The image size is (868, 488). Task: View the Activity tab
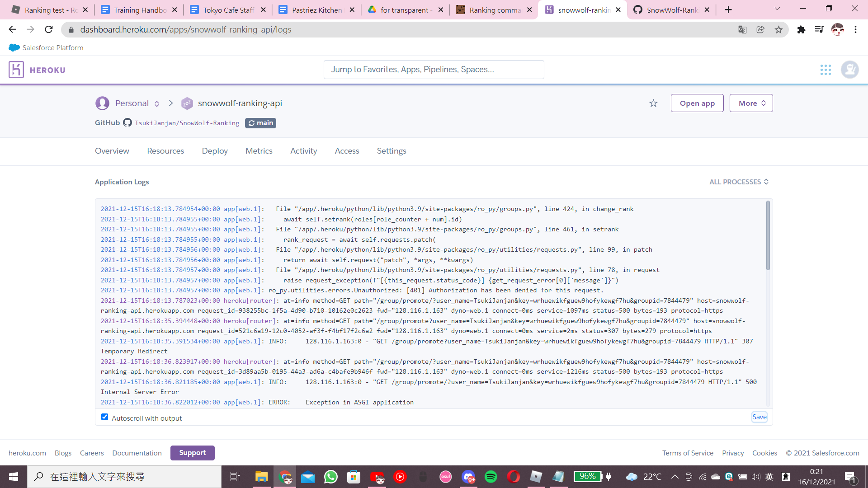point(303,151)
